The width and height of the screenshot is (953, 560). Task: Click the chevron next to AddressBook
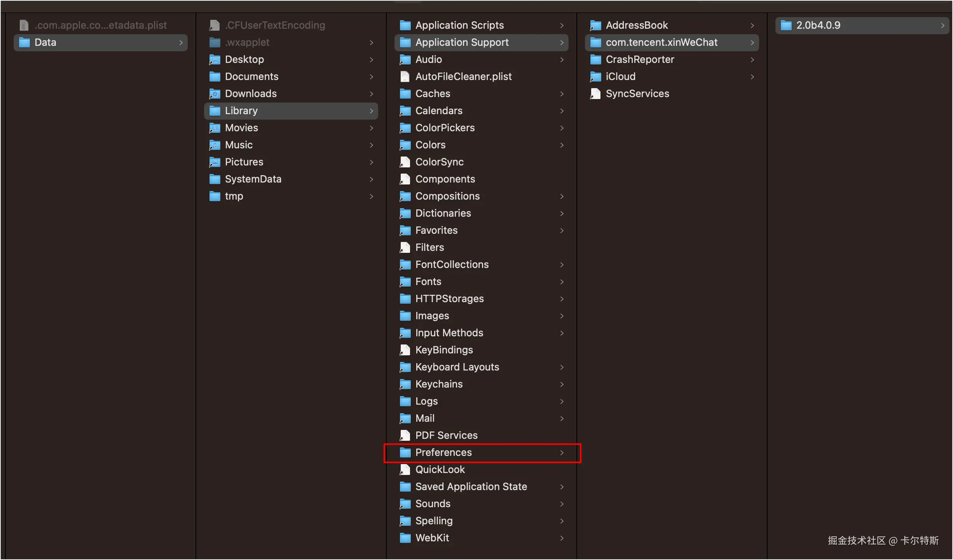[x=752, y=25]
